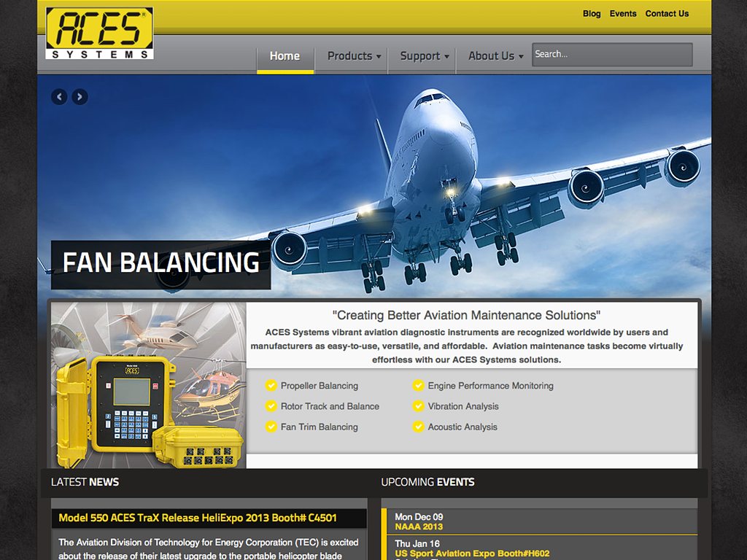This screenshot has height=560, width=747.
Task: Advance to next slide with right arrow
Action: click(80, 97)
